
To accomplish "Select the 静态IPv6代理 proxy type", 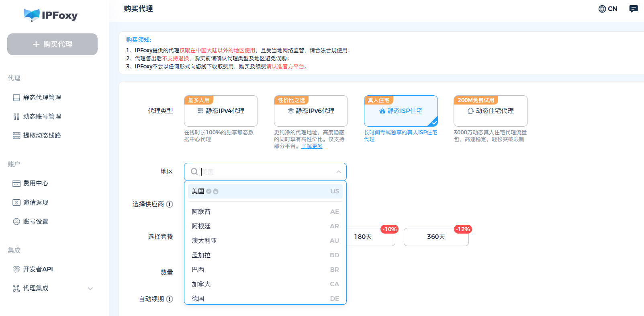I will point(311,111).
